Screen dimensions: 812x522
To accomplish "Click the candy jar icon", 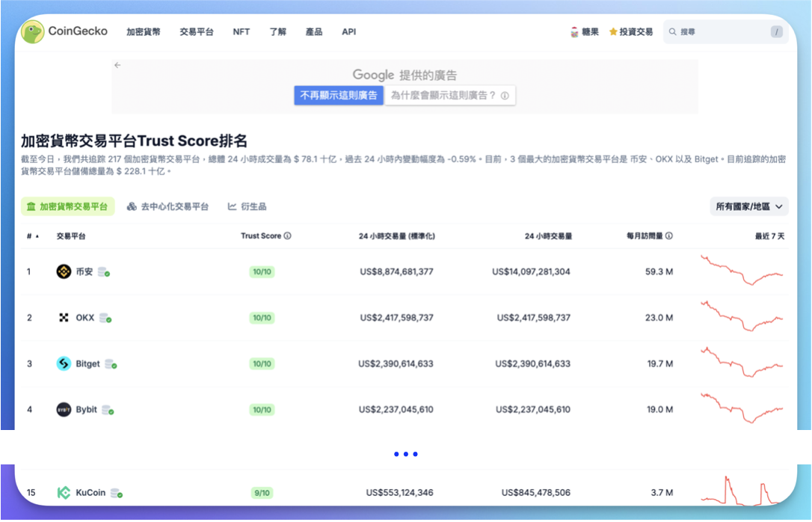I will (x=574, y=31).
